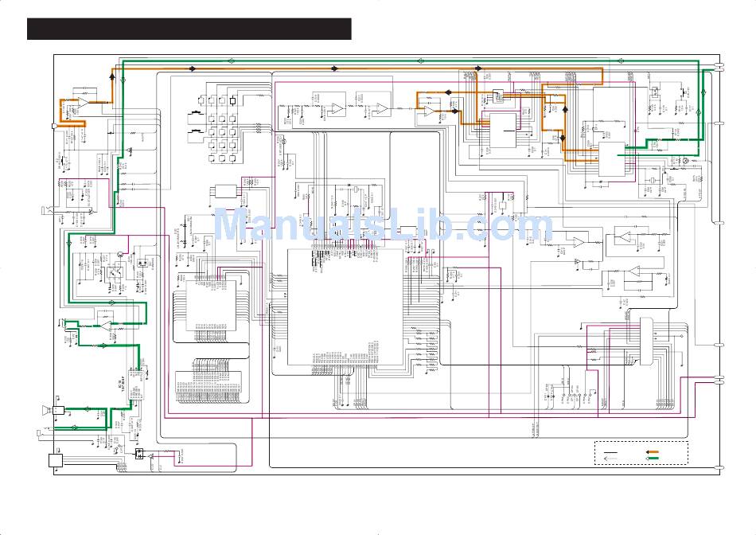The width and height of the screenshot is (756, 535).
Task: Click the top-right edge connector of the green line
Action: pyautogui.click(x=719, y=70)
